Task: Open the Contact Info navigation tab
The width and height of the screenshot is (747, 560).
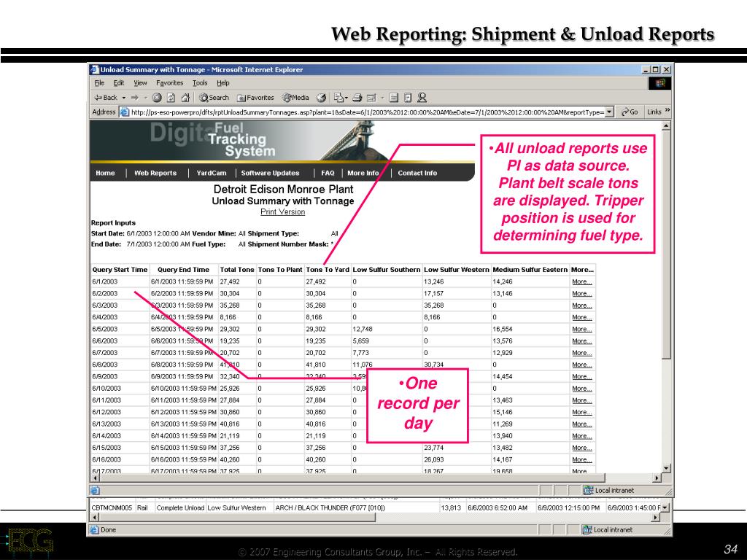Action: 417,173
